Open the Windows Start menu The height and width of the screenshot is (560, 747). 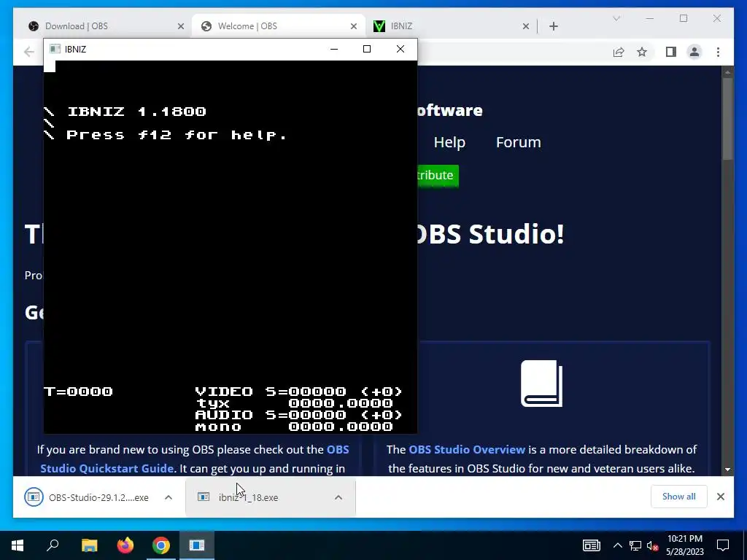[x=18, y=545]
